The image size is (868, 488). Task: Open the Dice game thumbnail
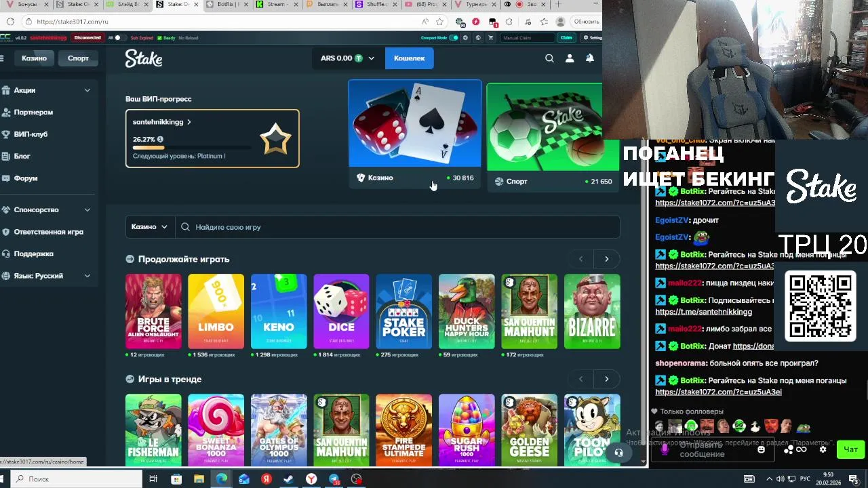[x=341, y=312]
